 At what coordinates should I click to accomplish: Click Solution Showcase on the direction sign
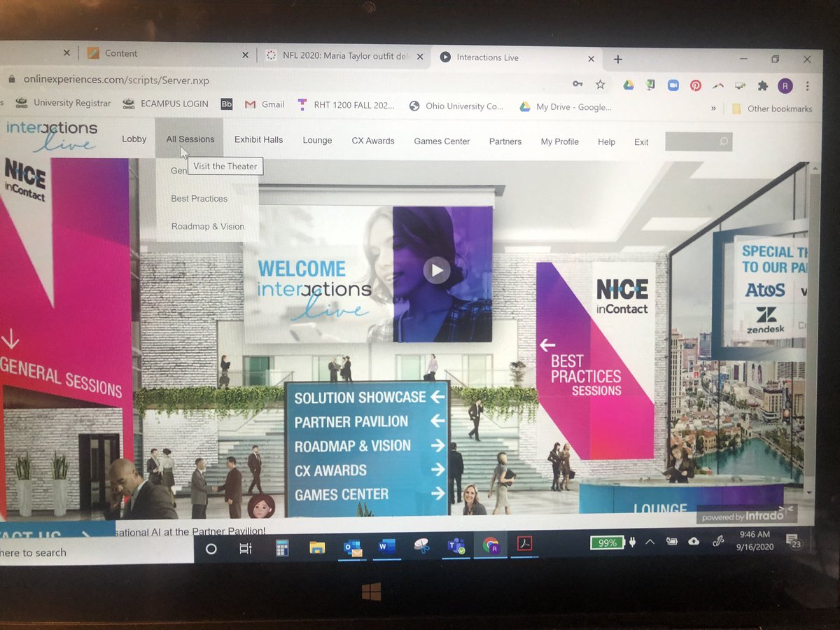pyautogui.click(x=369, y=397)
